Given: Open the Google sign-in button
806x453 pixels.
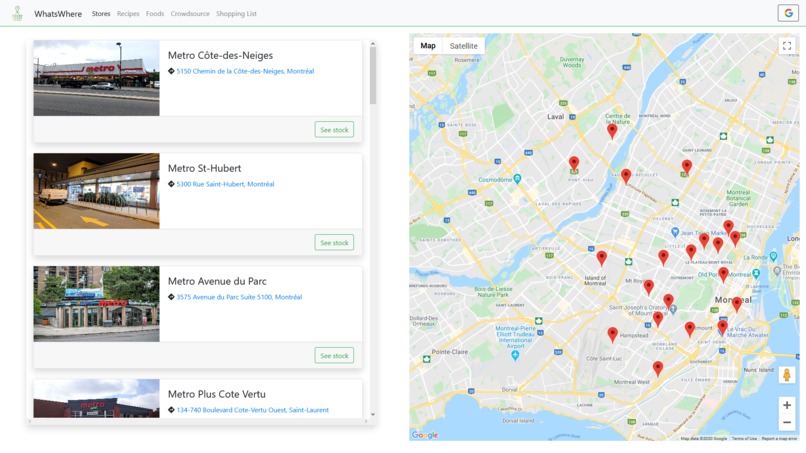Looking at the screenshot, I should tap(787, 13).
